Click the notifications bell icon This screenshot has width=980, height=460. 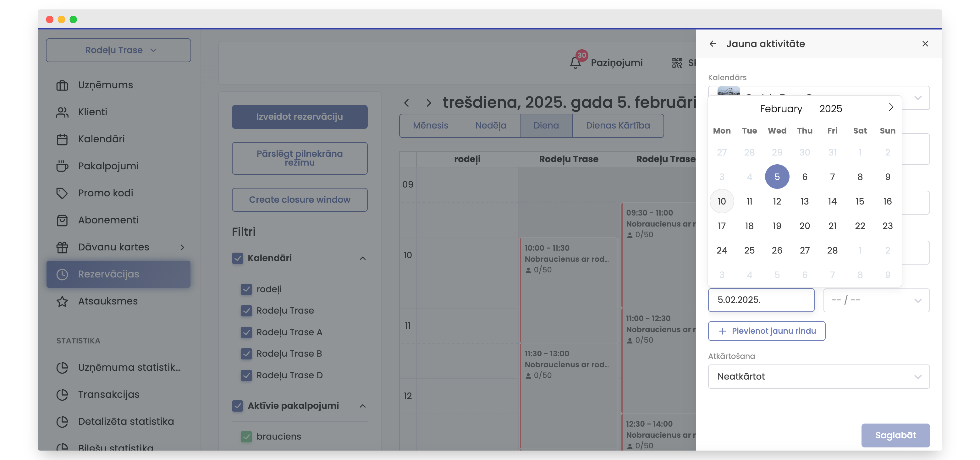tap(575, 63)
